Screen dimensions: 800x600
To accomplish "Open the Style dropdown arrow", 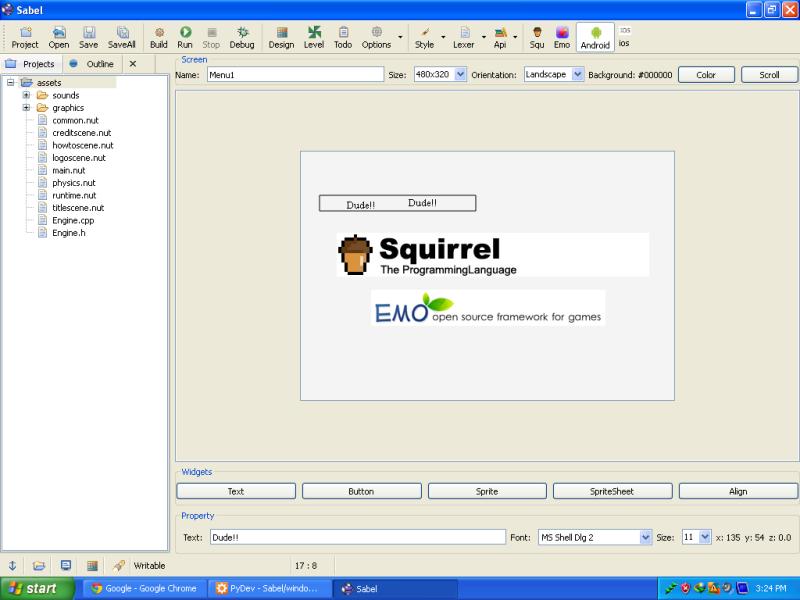I will point(443,37).
